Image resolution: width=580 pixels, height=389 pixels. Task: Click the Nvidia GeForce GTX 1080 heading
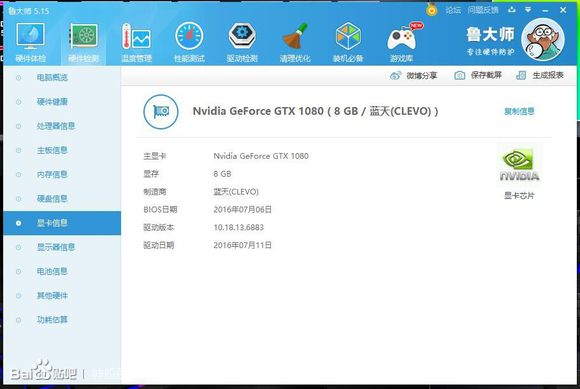pyautogui.click(x=315, y=111)
